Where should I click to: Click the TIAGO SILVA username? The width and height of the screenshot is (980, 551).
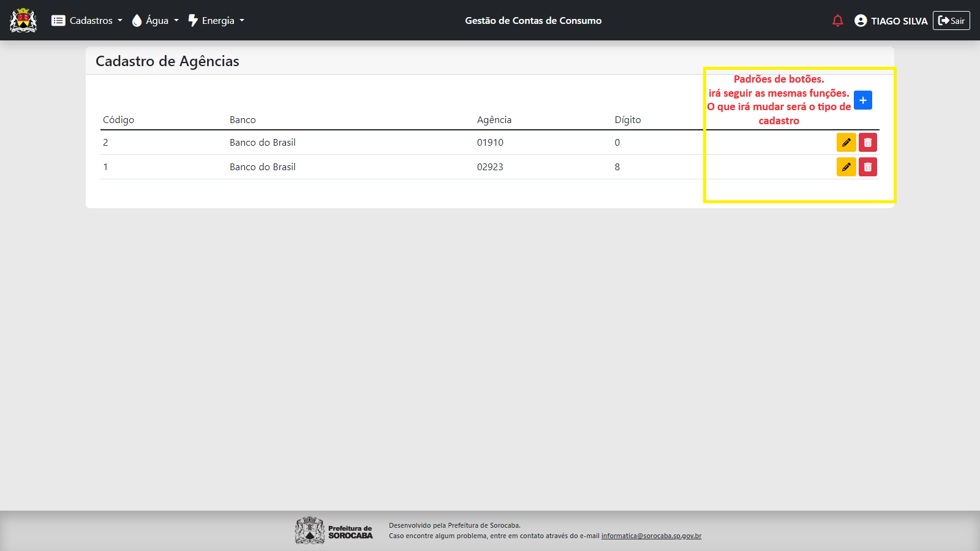899,21
